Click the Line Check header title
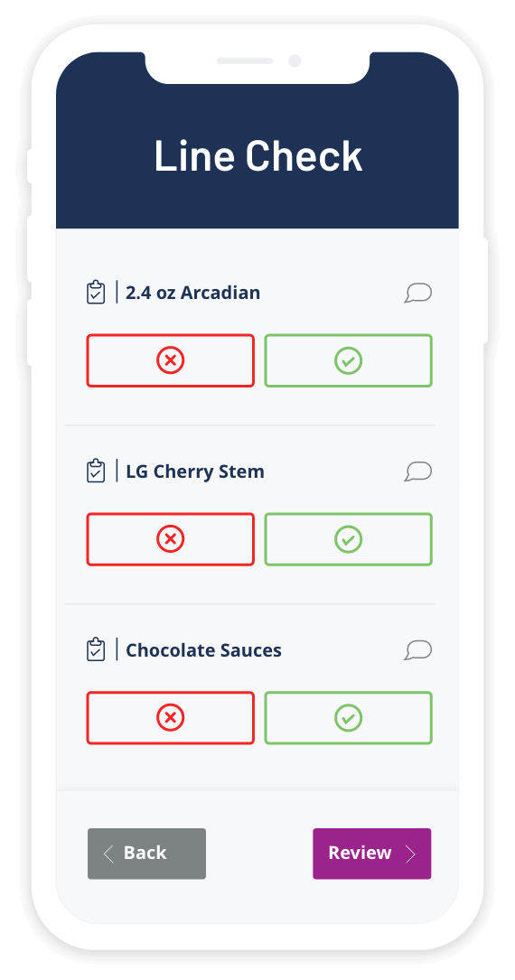The height and width of the screenshot is (980, 515). tap(257, 155)
